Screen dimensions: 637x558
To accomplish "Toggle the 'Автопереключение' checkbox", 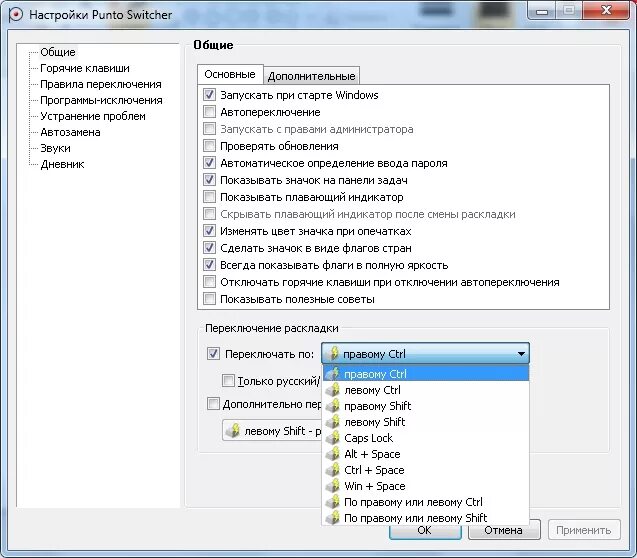I will tap(209, 112).
